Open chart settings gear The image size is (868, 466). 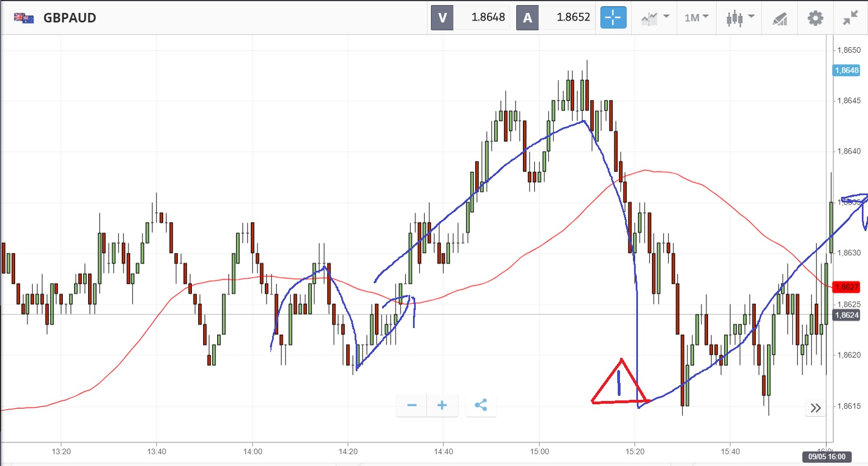click(x=815, y=18)
